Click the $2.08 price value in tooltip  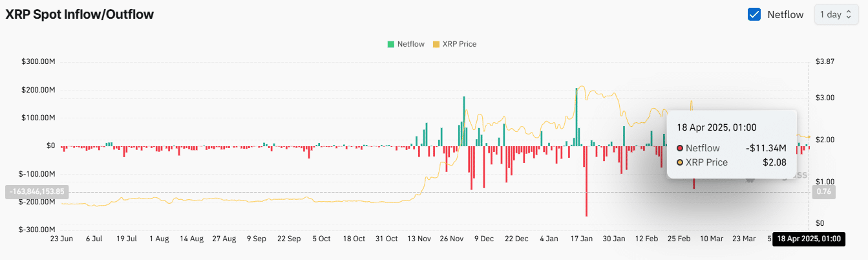[774, 162]
